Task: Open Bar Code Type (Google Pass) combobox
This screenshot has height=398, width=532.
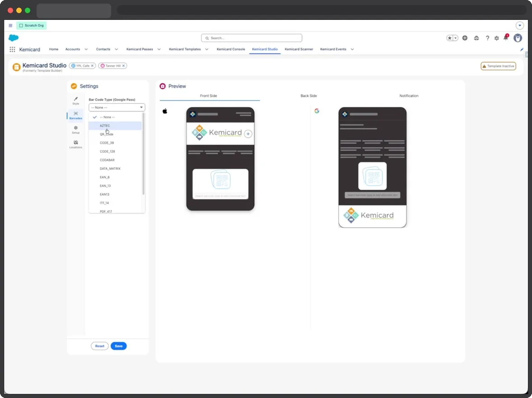Action: 117,107
